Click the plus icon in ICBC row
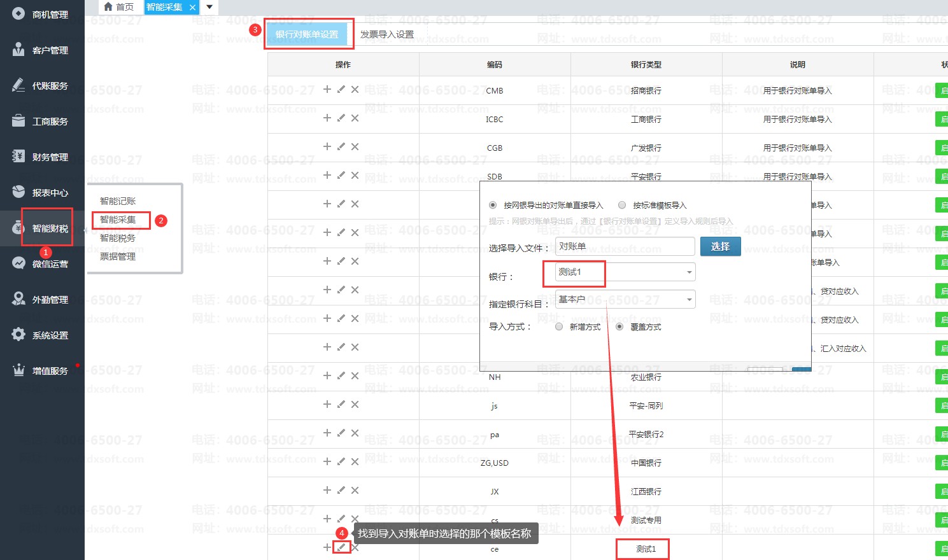 coord(327,118)
